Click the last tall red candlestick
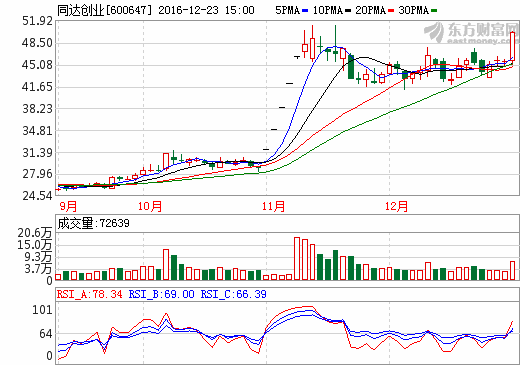The image size is (520, 365). pyautogui.click(x=513, y=46)
